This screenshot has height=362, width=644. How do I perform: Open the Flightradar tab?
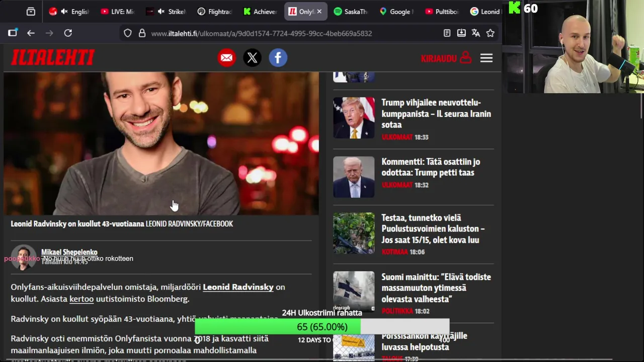click(x=213, y=12)
